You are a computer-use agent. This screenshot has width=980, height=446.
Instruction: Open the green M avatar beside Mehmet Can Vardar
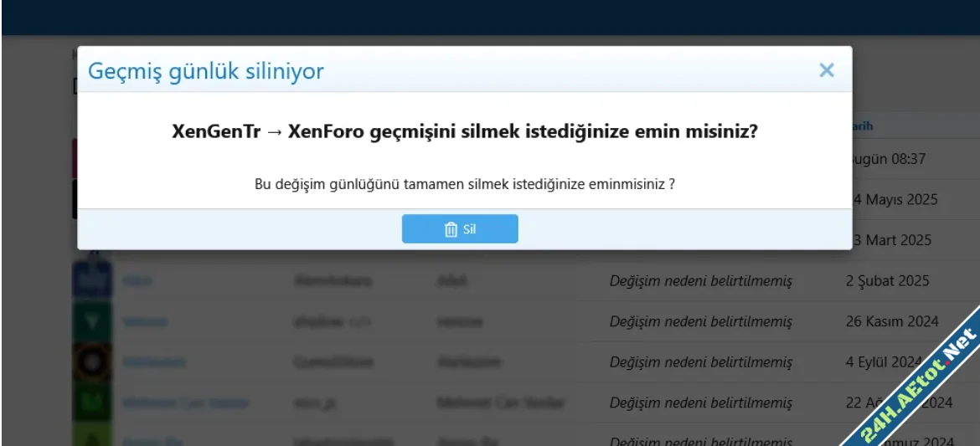(92, 402)
